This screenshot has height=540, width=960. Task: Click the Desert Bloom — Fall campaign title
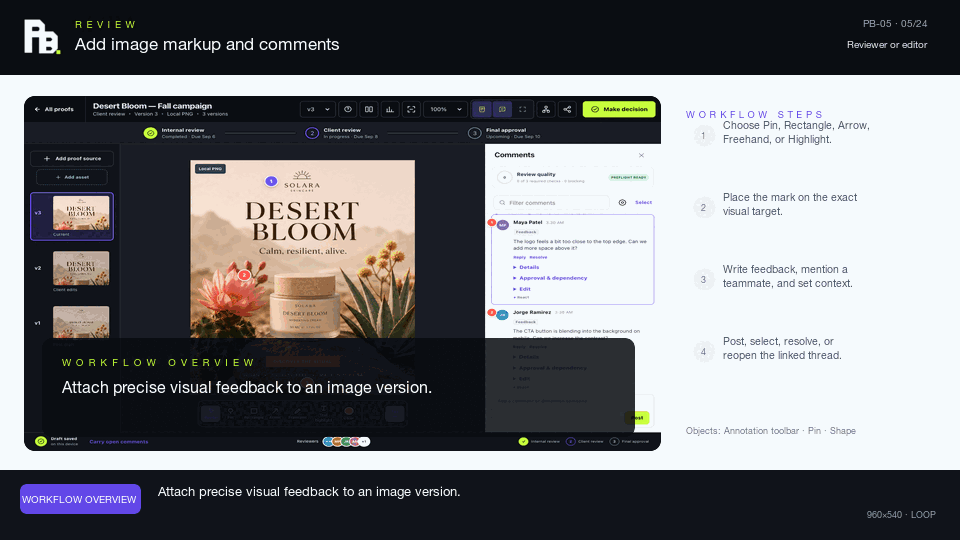(152, 106)
